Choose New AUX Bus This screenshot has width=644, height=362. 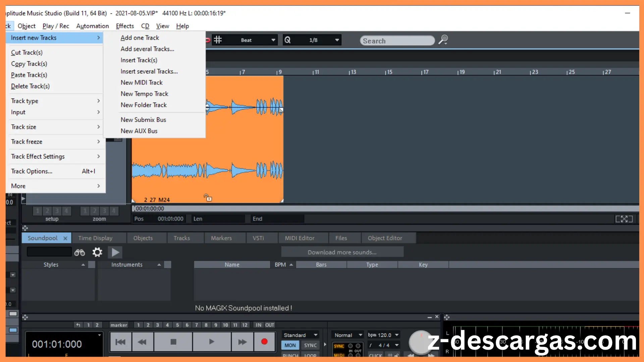coord(139,131)
